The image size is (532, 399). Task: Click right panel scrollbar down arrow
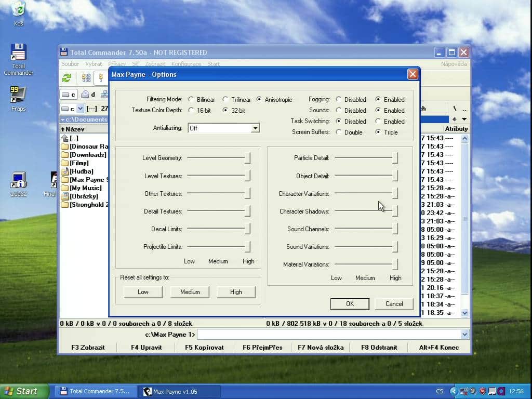[464, 313]
